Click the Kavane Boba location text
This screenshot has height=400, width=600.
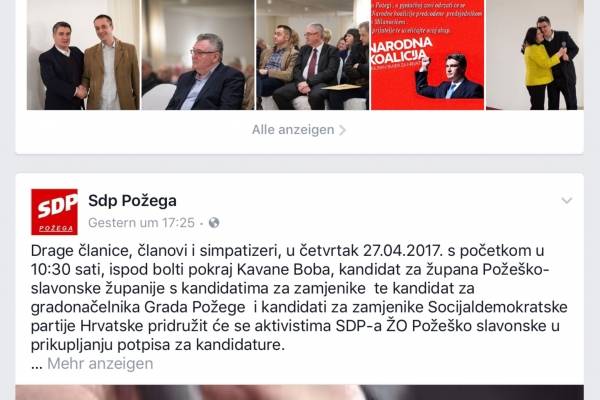coord(283,269)
